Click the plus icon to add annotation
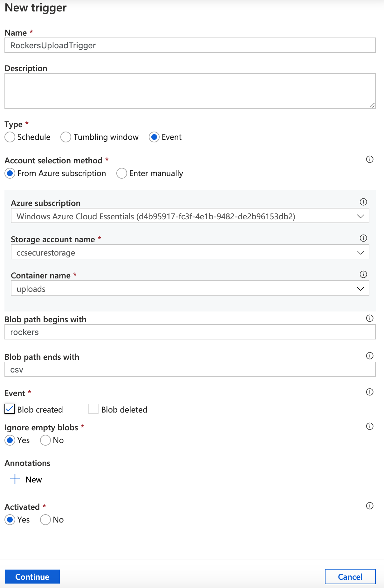Image resolution: width=384 pixels, height=588 pixels. (x=15, y=479)
